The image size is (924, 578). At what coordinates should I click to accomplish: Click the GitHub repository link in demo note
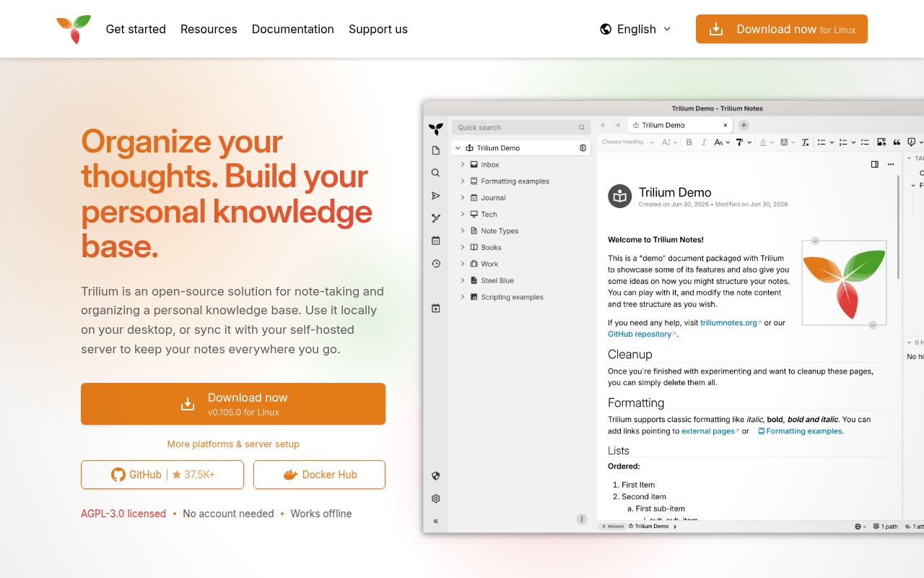[640, 335]
